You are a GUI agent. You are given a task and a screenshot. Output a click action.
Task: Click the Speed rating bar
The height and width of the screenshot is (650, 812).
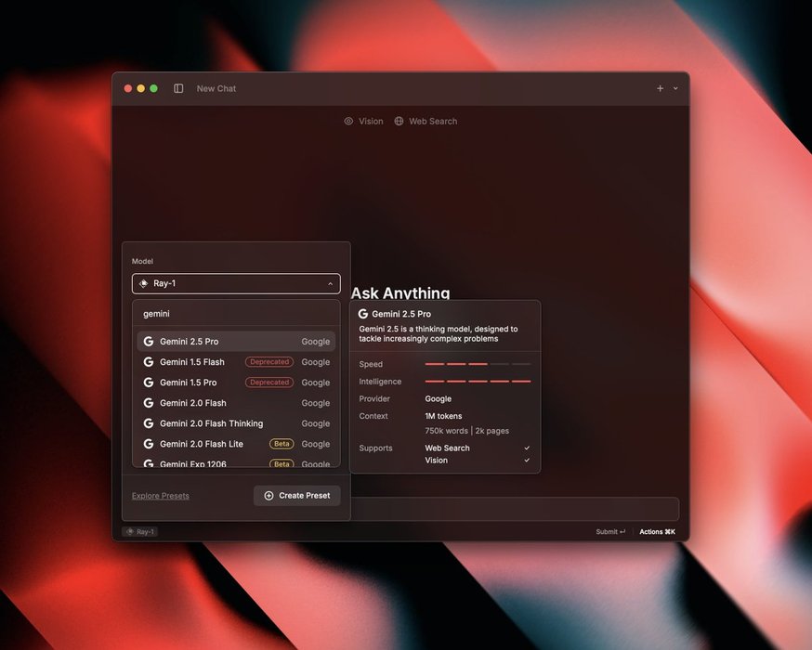[x=478, y=364]
